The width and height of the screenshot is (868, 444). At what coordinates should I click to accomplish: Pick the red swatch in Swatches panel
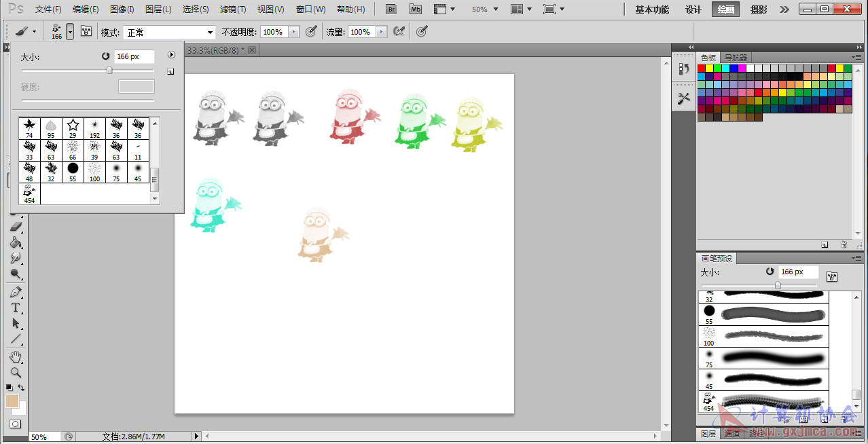[x=702, y=68]
